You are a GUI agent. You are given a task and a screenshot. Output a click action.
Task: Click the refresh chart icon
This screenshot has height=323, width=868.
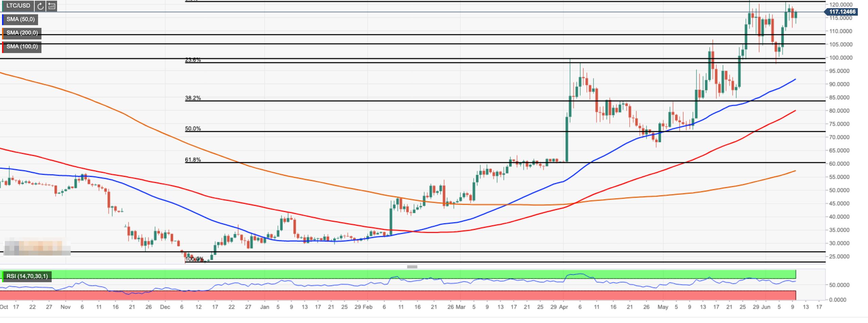point(40,6)
